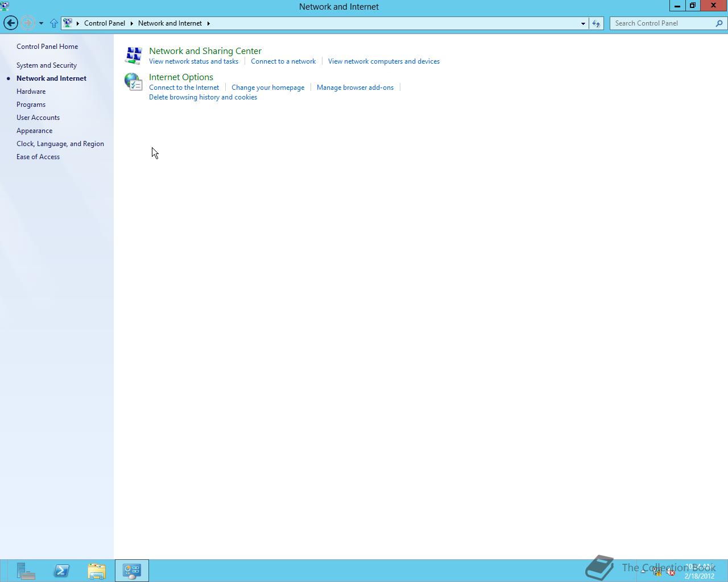The width and height of the screenshot is (728, 582).
Task: Click View network status and tasks
Action: tap(193, 61)
